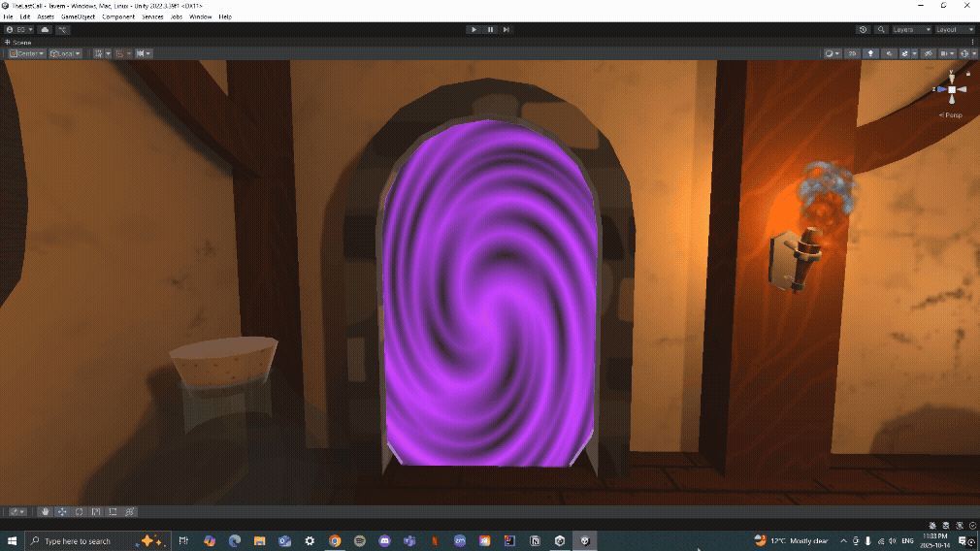Open the Layout dropdown
Image resolution: width=980 pixels, height=551 pixels.
point(955,29)
